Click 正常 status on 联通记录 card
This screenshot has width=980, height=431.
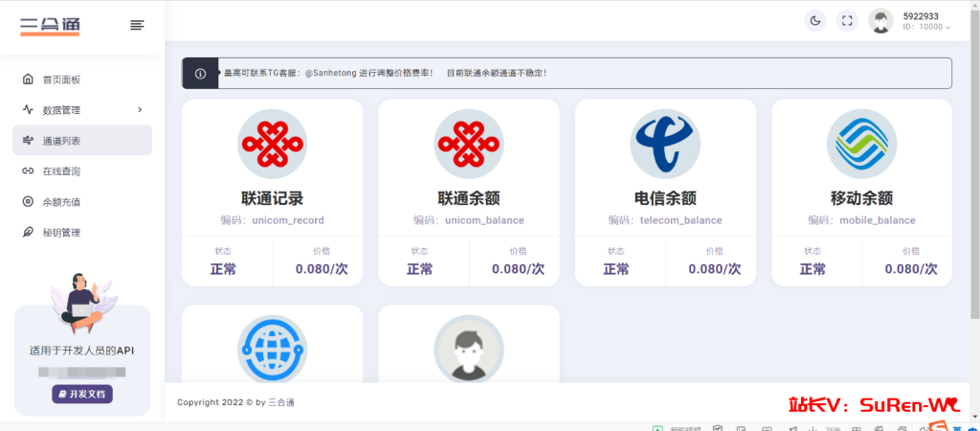pyautogui.click(x=223, y=269)
